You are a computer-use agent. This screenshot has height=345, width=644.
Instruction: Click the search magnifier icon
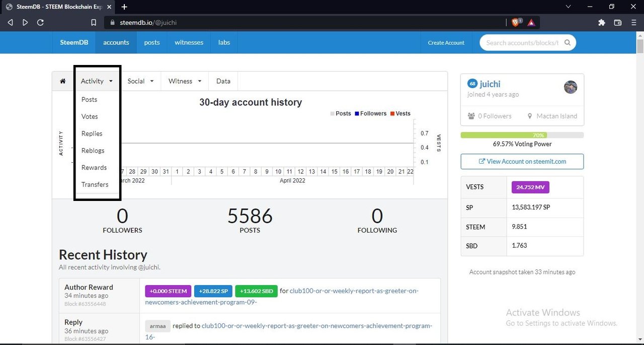click(x=568, y=43)
